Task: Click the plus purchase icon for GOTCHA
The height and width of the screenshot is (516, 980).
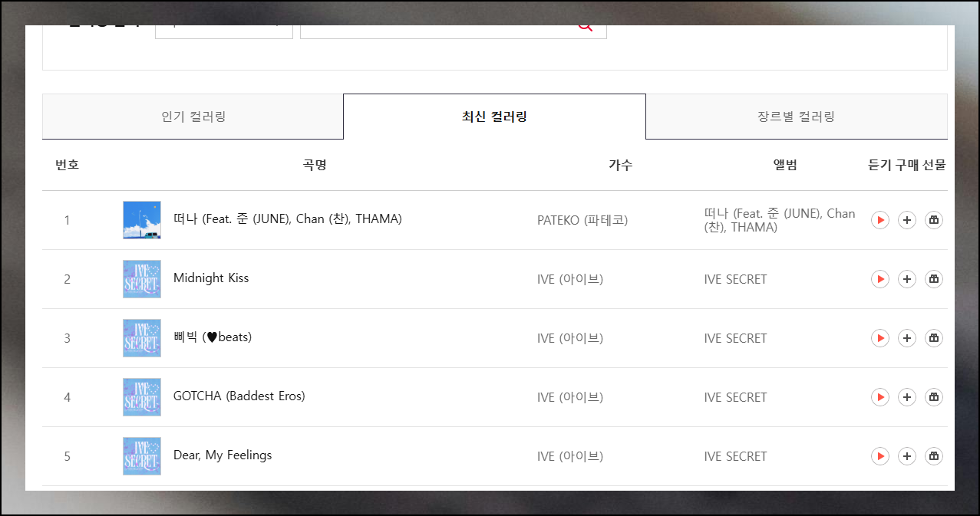Action: coord(907,397)
